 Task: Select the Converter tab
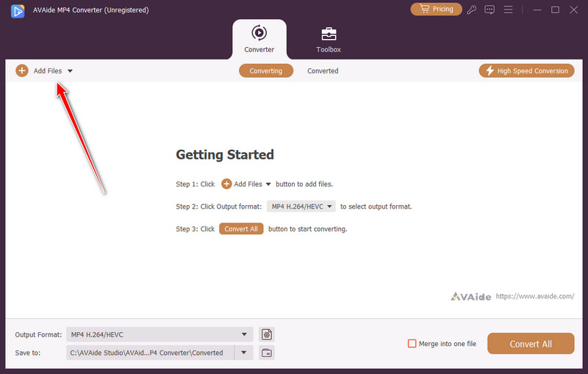[259, 40]
